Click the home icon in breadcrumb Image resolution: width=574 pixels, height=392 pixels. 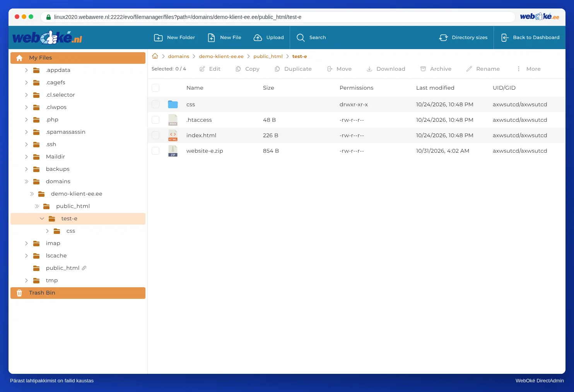click(155, 56)
